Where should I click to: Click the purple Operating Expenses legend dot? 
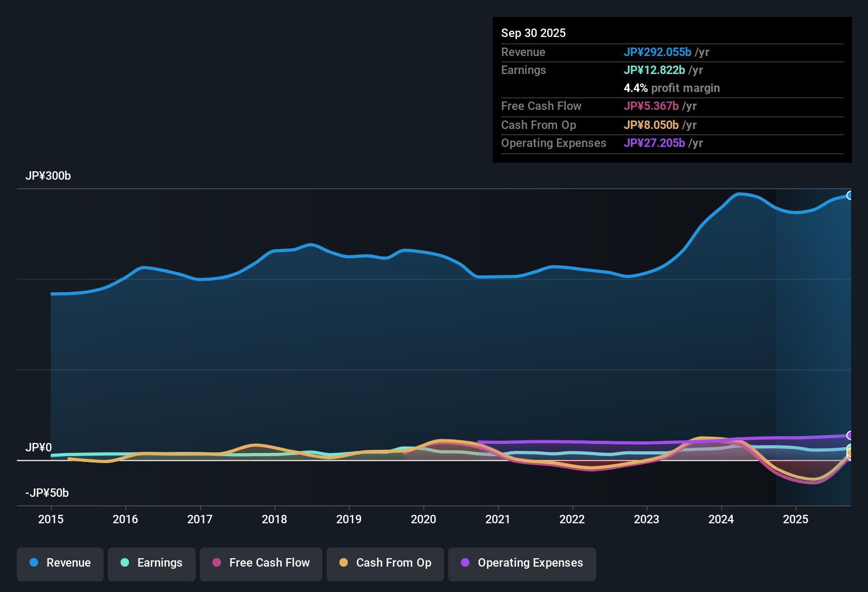[x=465, y=563]
